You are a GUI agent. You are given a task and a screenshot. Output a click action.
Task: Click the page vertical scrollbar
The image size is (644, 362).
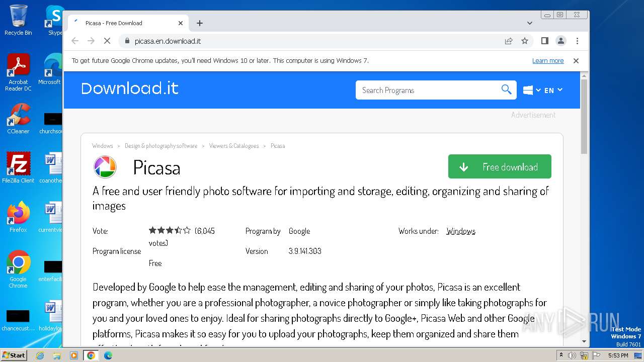click(x=584, y=116)
